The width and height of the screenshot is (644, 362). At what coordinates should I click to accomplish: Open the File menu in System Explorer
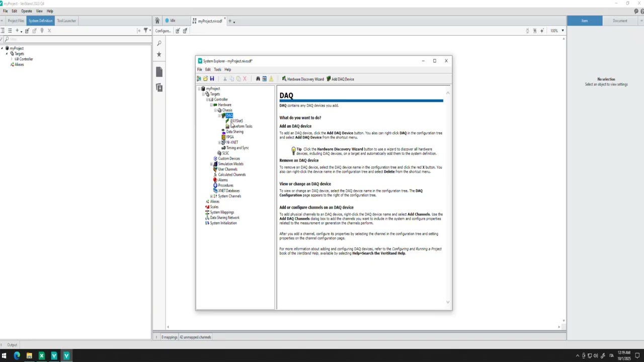tap(200, 69)
